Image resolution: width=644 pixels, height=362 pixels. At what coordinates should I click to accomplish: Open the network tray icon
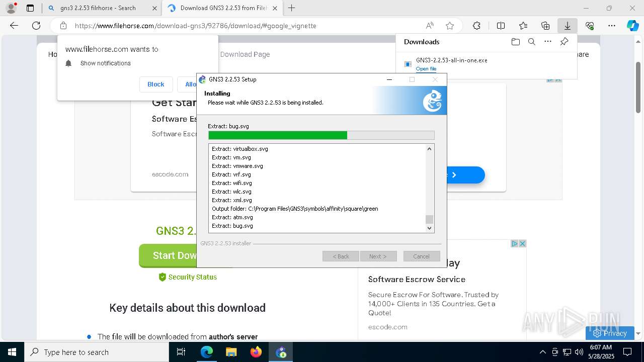pyautogui.click(x=567, y=352)
